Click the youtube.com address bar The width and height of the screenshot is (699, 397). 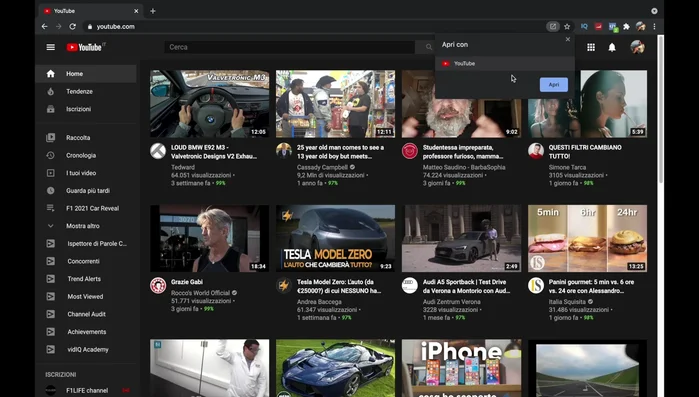(312, 27)
